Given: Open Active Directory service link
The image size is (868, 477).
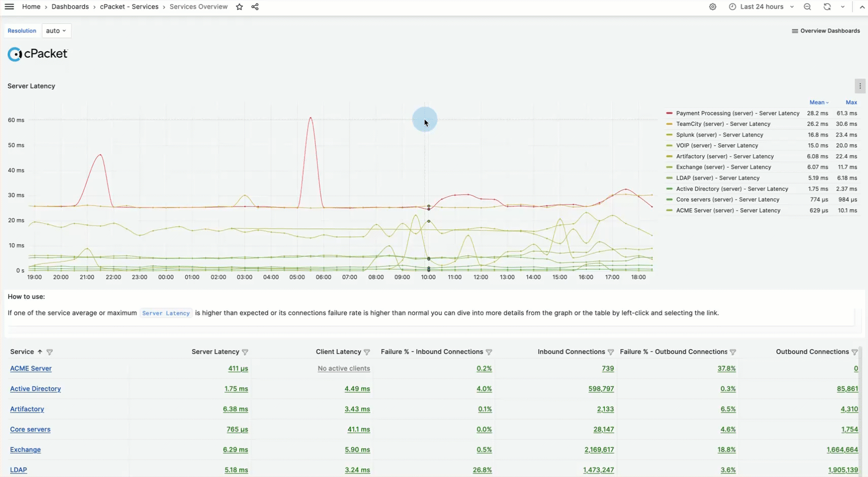Looking at the screenshot, I should [x=36, y=389].
